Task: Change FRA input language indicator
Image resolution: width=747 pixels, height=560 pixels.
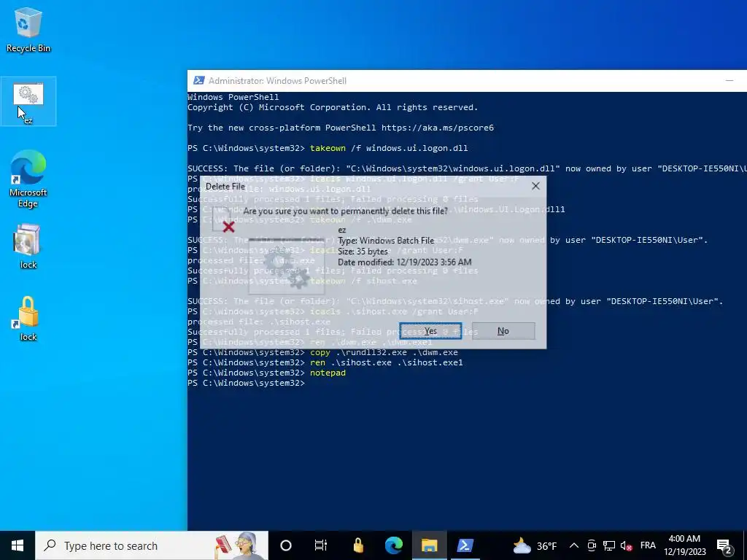Action: 648,545
